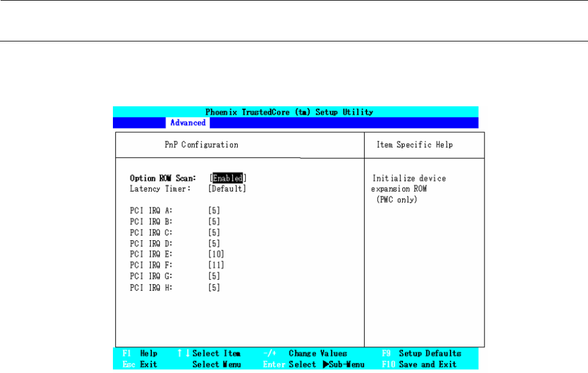This screenshot has height=373, width=588.
Task: Click the 'expansion ROM' help text
Action: (399, 189)
